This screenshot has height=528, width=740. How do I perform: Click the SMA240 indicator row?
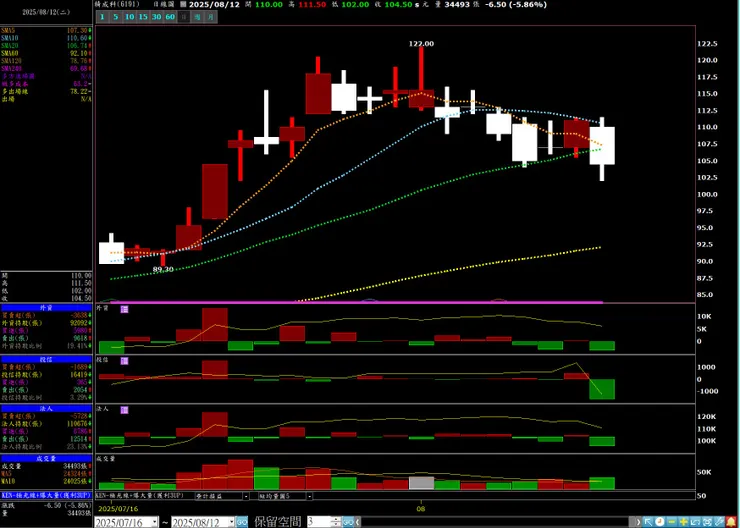pyautogui.click(x=46, y=68)
